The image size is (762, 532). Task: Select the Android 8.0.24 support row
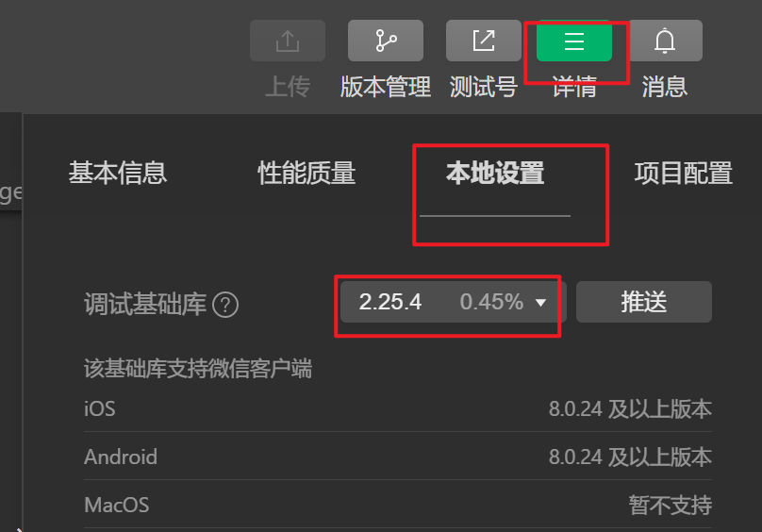(x=398, y=457)
